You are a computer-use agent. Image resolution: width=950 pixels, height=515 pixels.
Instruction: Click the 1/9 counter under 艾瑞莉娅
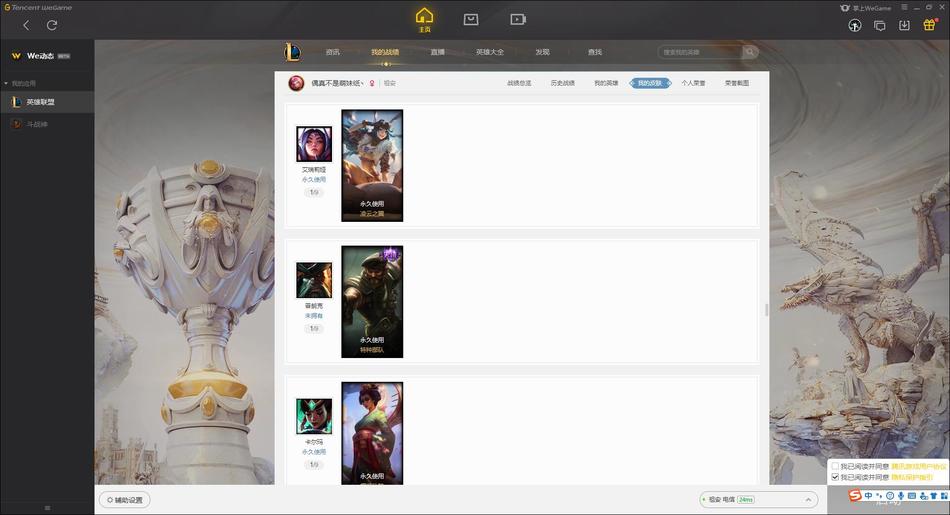tap(314, 192)
